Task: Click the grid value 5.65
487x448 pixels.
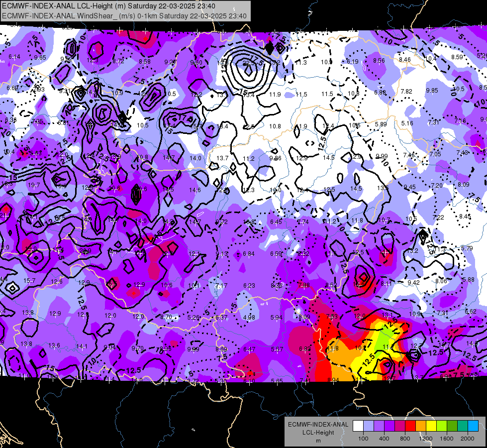Action: [277, 381]
